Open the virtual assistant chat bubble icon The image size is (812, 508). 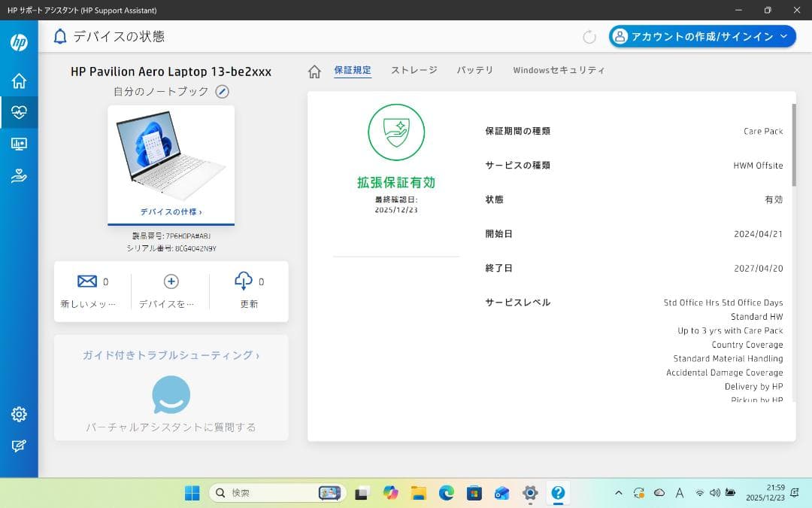[x=171, y=394]
